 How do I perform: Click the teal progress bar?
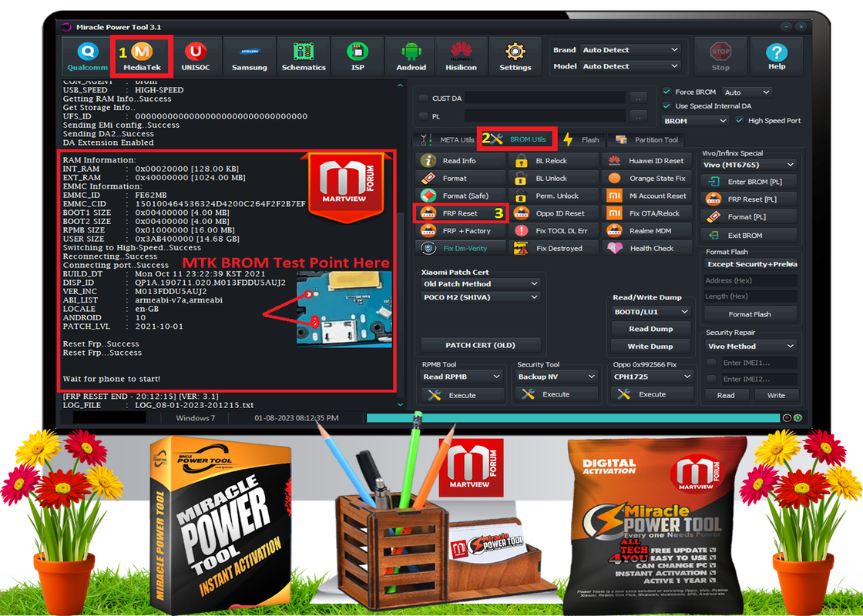(x=573, y=418)
